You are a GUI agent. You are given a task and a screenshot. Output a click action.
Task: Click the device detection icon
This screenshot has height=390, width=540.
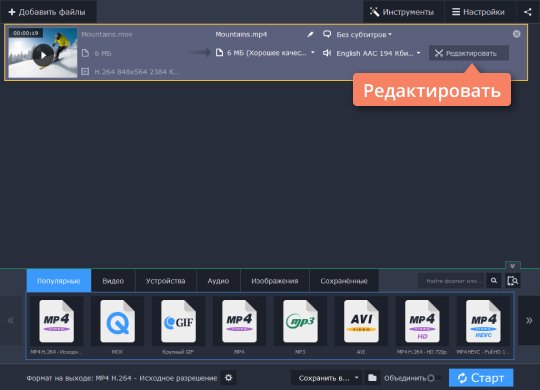tap(512, 281)
